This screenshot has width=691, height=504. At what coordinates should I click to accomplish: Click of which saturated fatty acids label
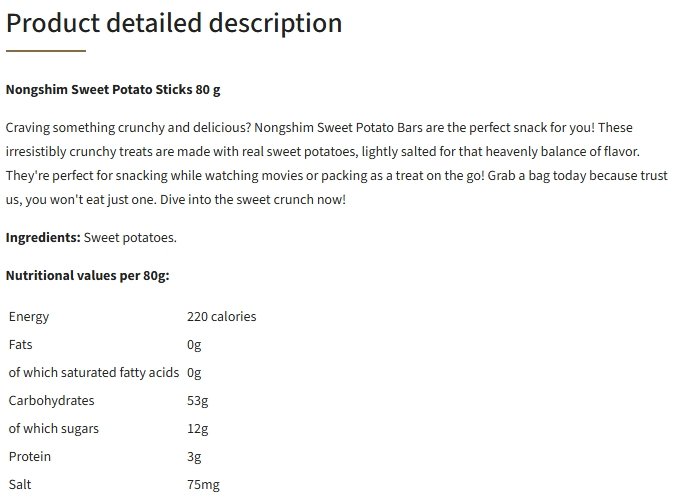94,372
